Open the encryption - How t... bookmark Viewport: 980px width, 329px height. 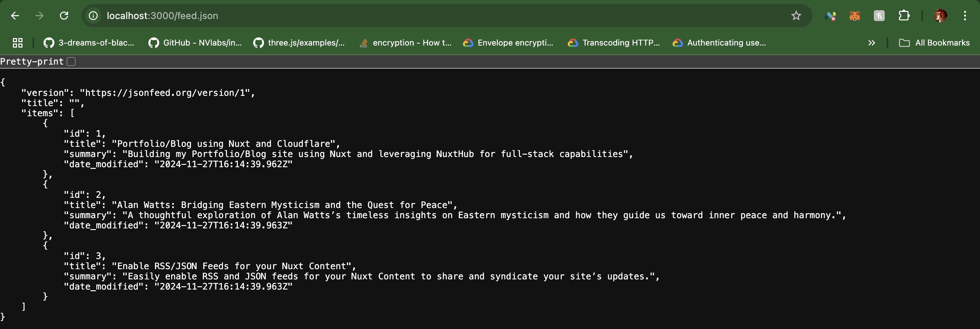[405, 42]
